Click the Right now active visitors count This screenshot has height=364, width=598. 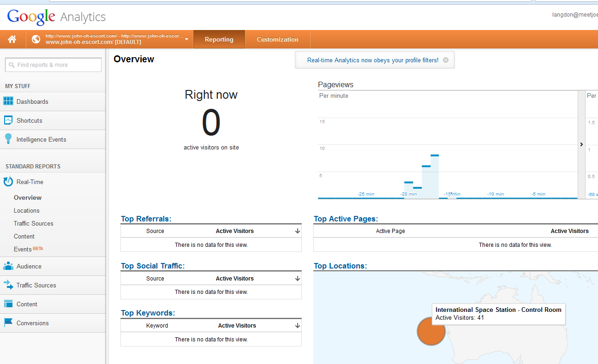[211, 123]
